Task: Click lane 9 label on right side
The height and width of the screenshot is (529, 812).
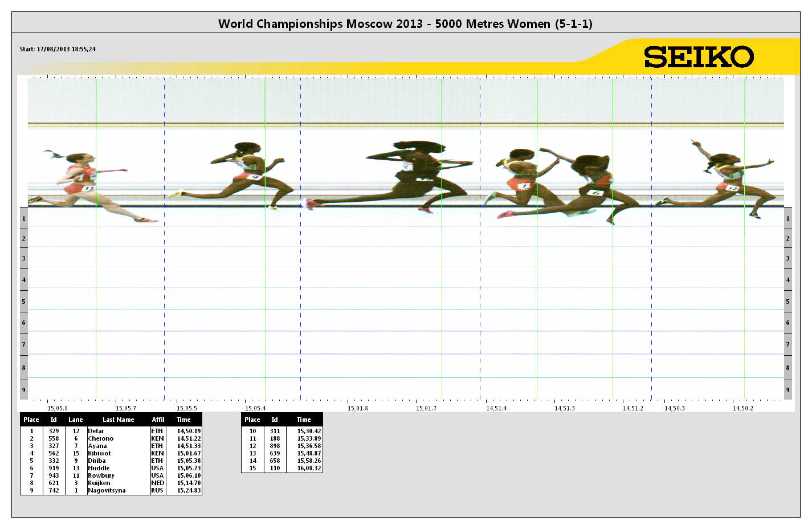Action: 787,390
